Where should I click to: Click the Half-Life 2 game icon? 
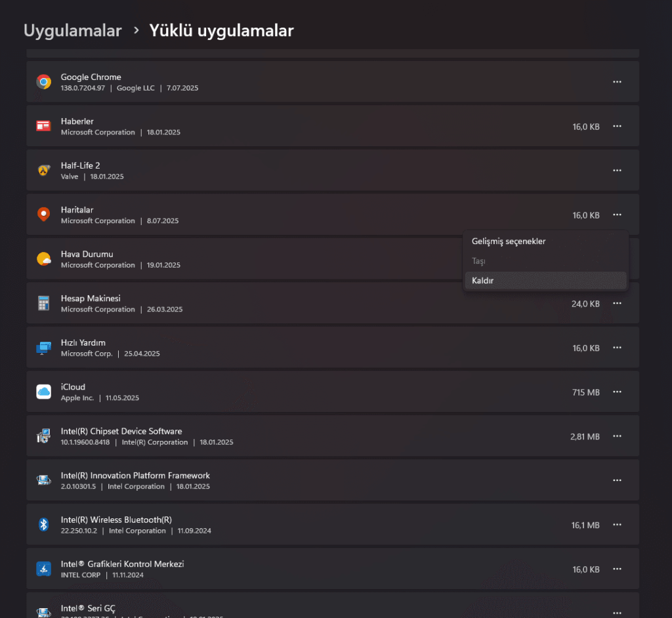pyautogui.click(x=44, y=170)
